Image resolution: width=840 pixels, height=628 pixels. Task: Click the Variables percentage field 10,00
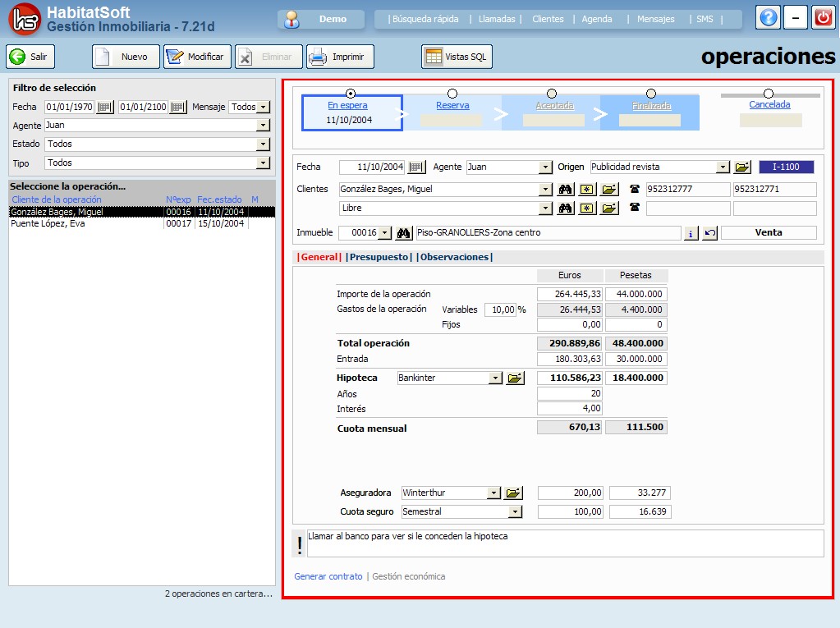[x=500, y=309]
